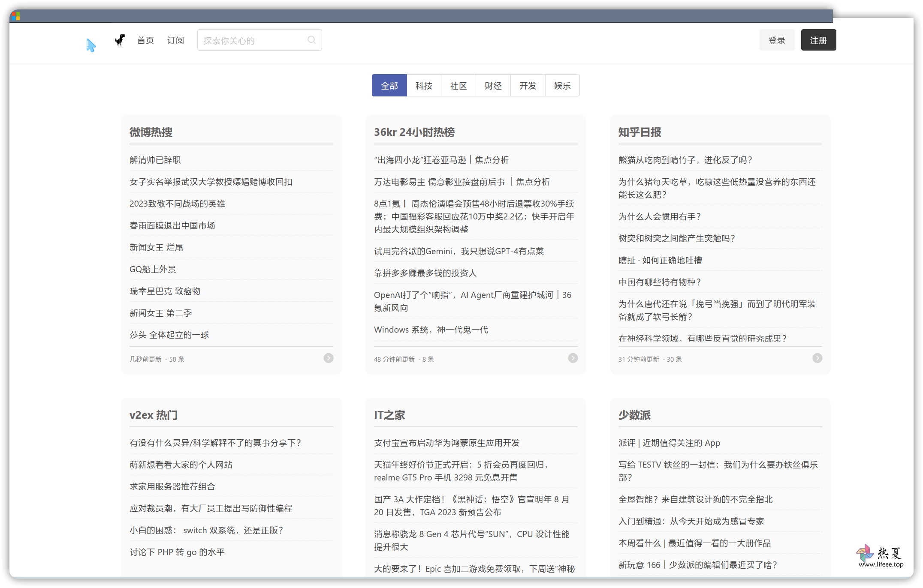
Task: Click the dinosaur site logo
Action: click(x=120, y=40)
